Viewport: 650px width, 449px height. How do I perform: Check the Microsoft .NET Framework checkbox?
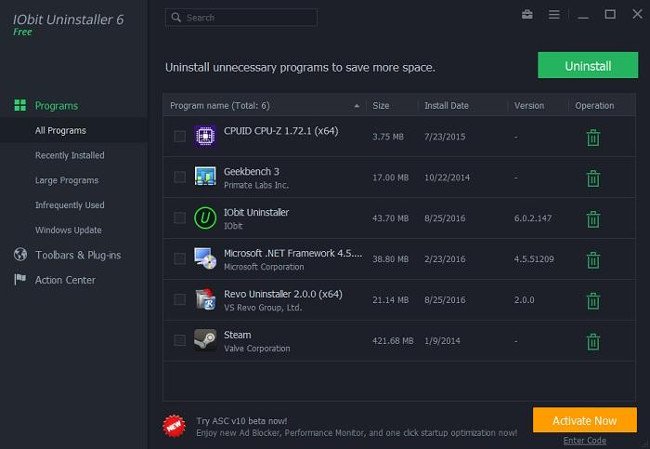(179, 259)
